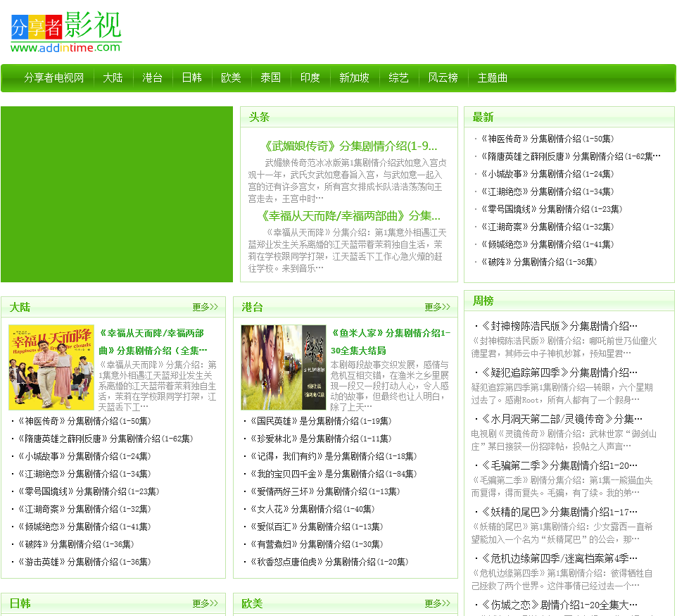
Task: Open 《危机边缘第四季/迷离档案》 in 周榜
Action: point(559,558)
